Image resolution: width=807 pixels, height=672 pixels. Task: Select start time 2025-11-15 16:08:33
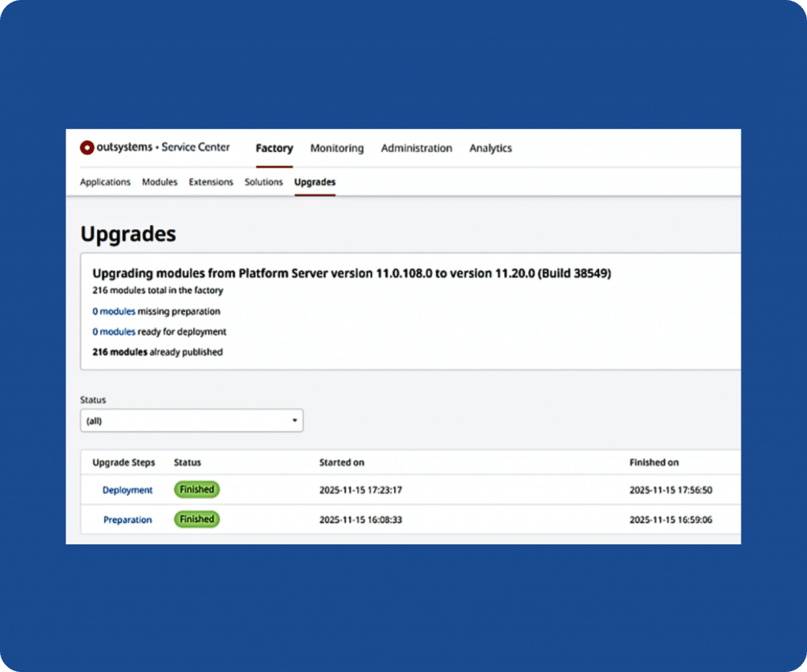click(x=361, y=520)
